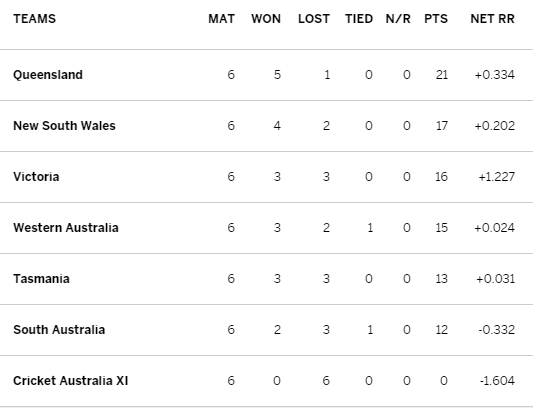Screen dimensions: 533x408
Task: Click the LOST column header
Action: pos(314,19)
